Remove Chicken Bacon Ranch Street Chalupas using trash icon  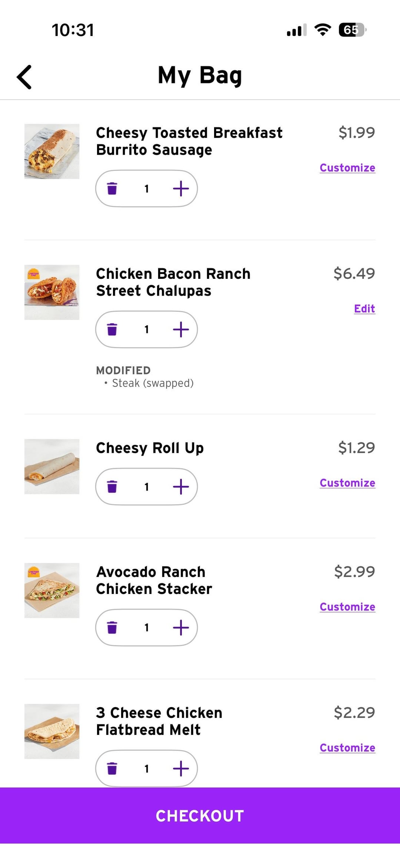(112, 329)
